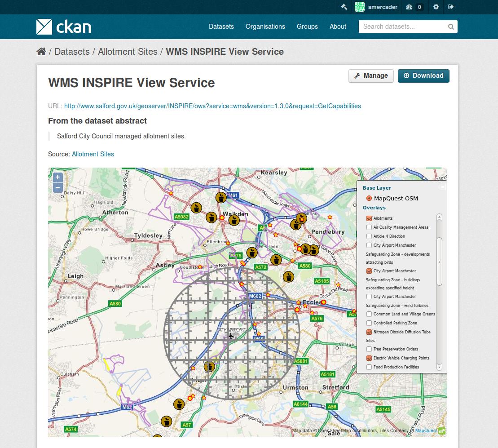Click the M602 motorway shield
The width and height of the screenshot is (498, 448).
pyautogui.click(x=255, y=296)
